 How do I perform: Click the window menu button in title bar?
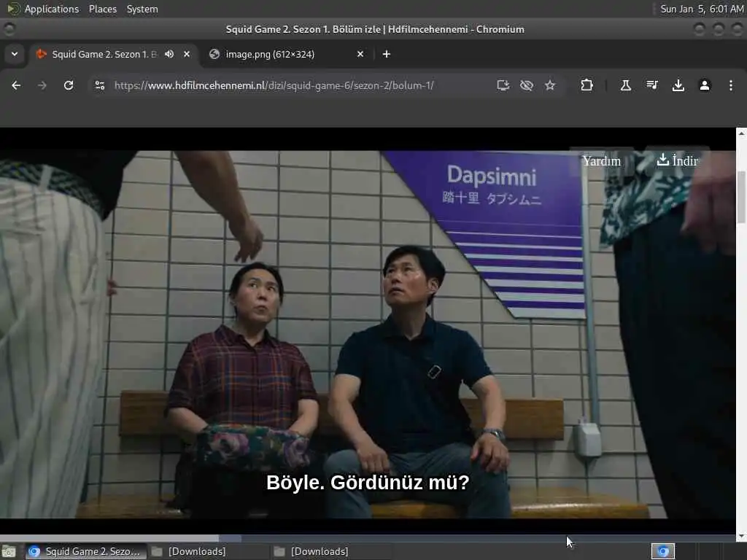(x=9, y=29)
